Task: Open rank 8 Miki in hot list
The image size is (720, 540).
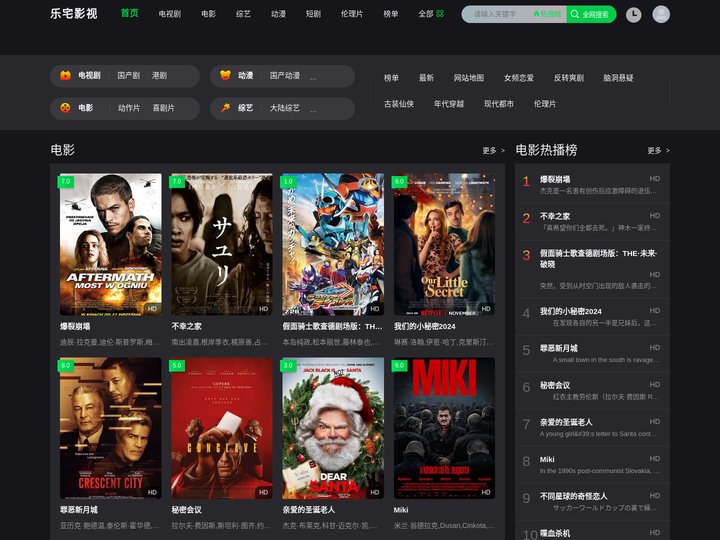Action: (x=592, y=465)
